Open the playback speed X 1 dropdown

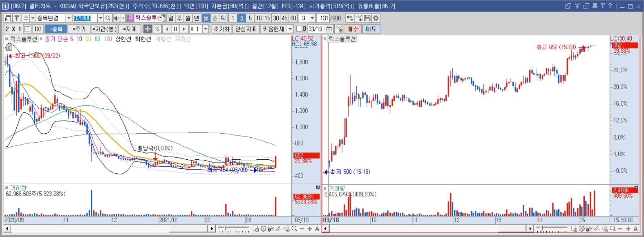(206, 29)
